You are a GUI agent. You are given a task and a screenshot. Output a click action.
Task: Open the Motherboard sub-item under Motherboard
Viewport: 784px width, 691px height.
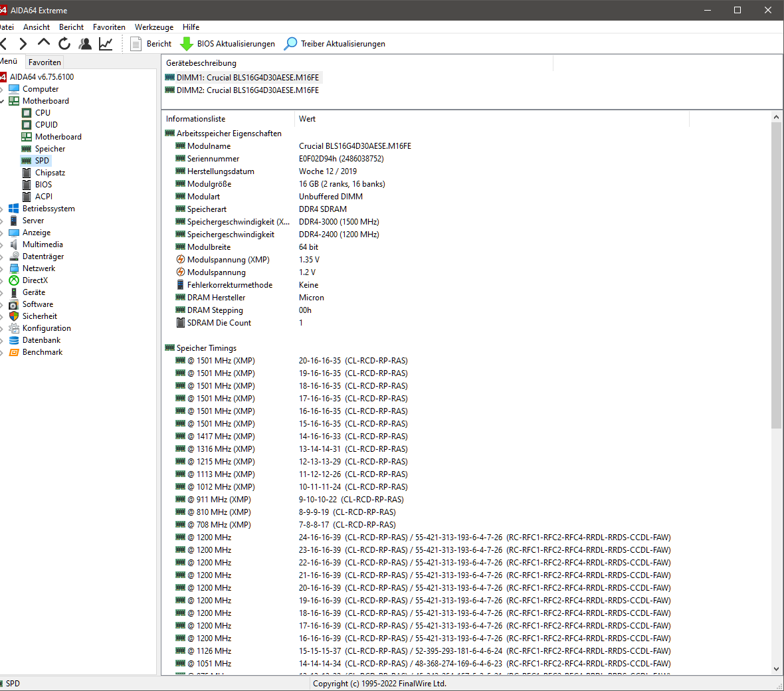click(58, 137)
